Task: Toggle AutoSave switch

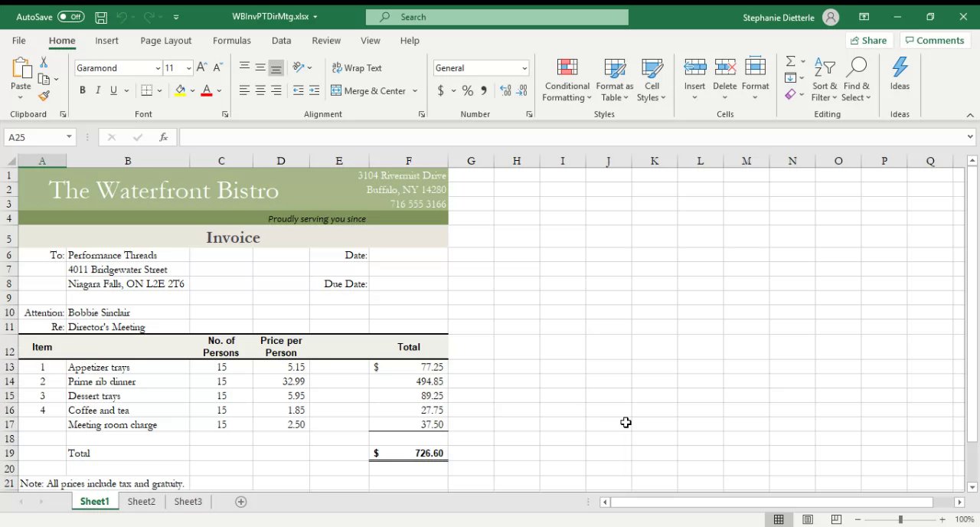Action: pyautogui.click(x=70, y=17)
